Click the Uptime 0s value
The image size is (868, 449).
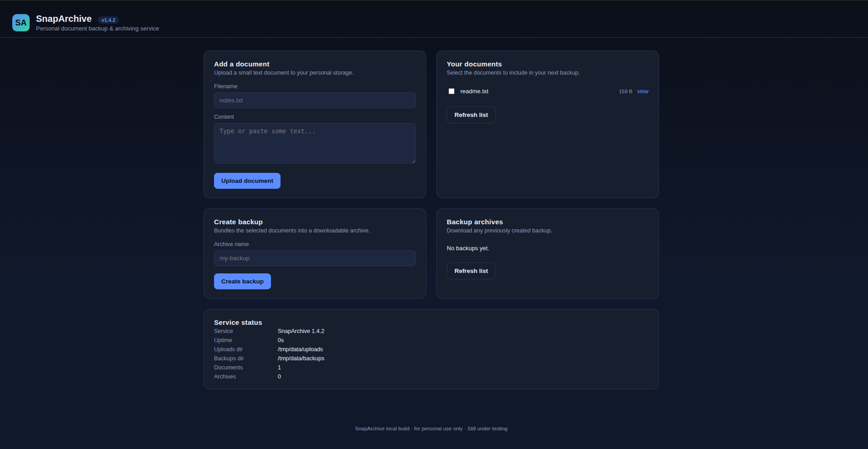pyautogui.click(x=281, y=340)
